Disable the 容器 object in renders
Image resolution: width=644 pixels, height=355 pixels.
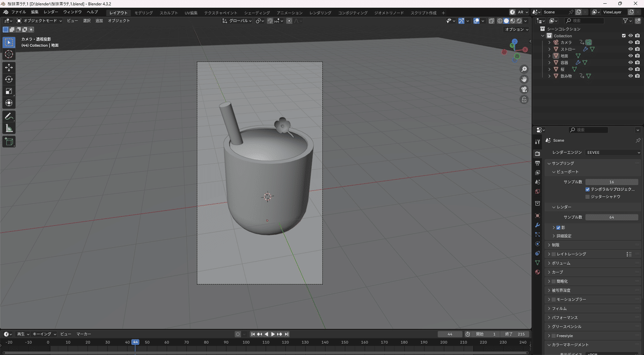point(637,63)
